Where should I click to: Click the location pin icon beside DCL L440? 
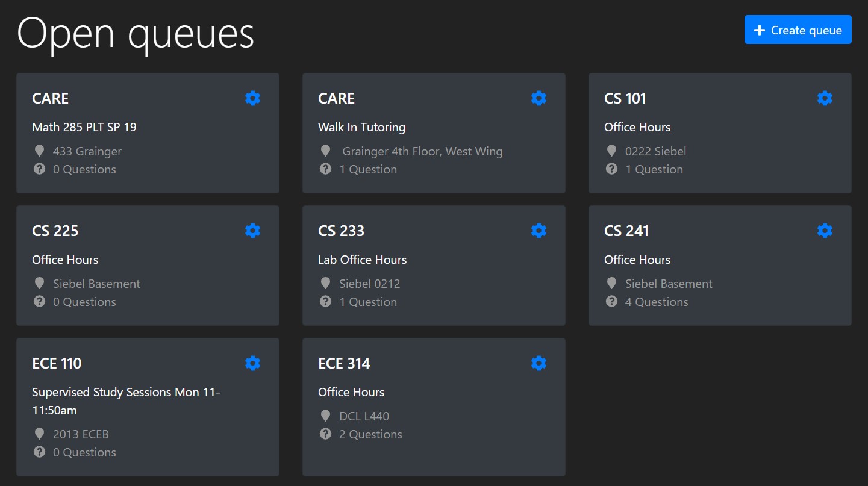coord(326,416)
